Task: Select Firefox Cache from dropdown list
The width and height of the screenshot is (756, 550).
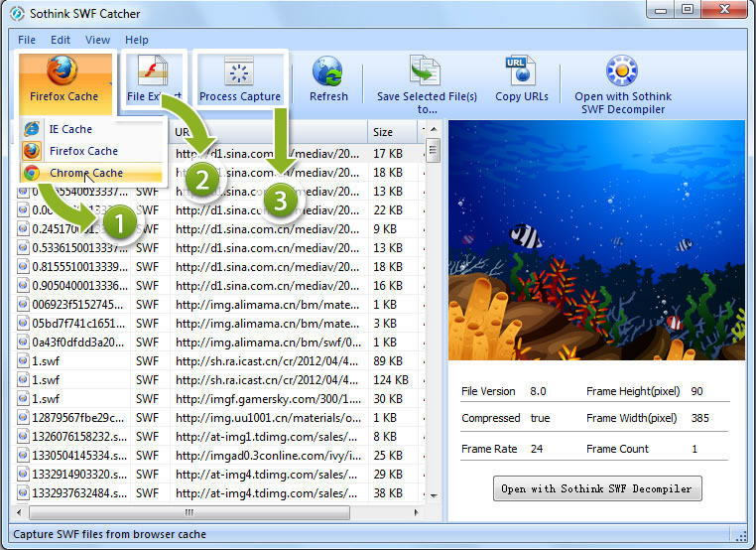Action: [x=92, y=151]
